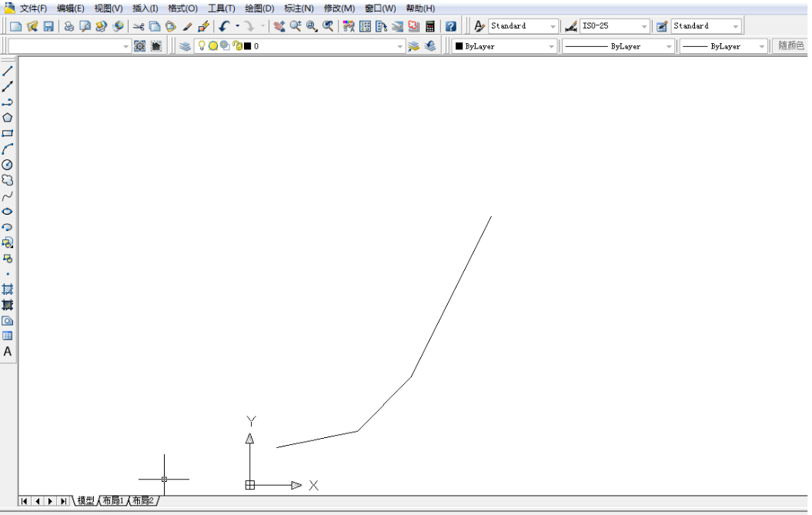The width and height of the screenshot is (812, 515).
Task: Select the Arc tool
Action: 7,149
